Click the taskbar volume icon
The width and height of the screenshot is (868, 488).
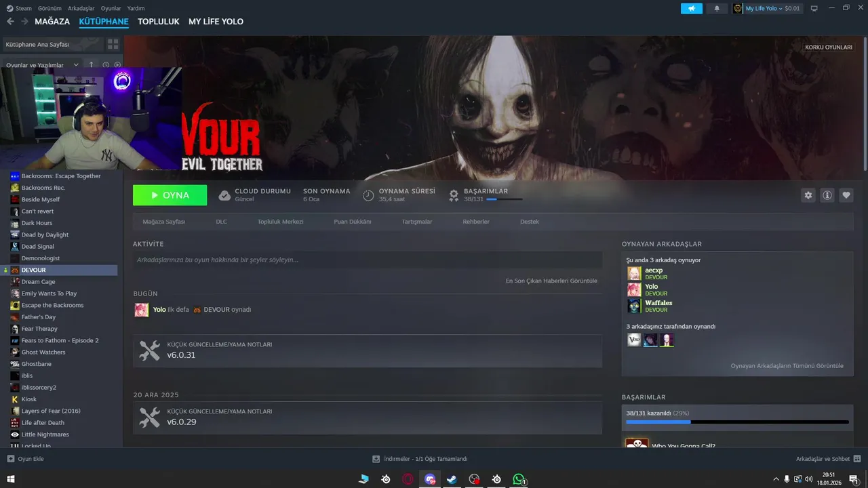pos(808,479)
